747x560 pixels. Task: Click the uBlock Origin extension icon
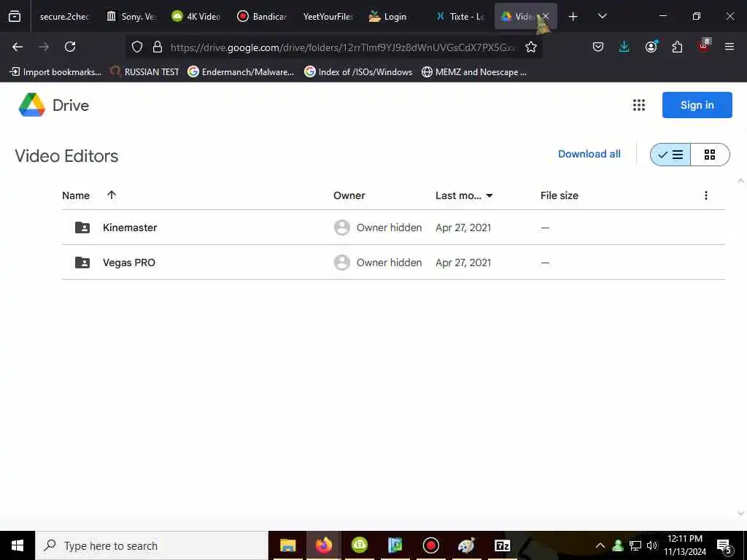point(704,46)
